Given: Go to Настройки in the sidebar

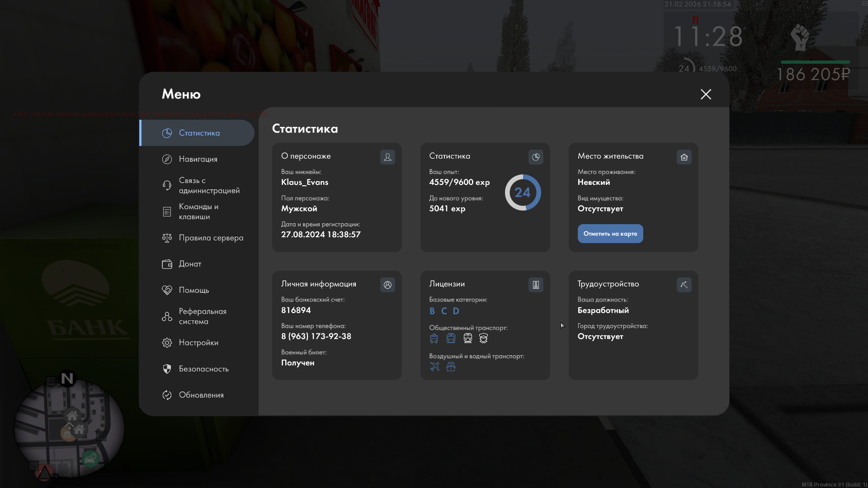Looking at the screenshot, I should pos(198,343).
